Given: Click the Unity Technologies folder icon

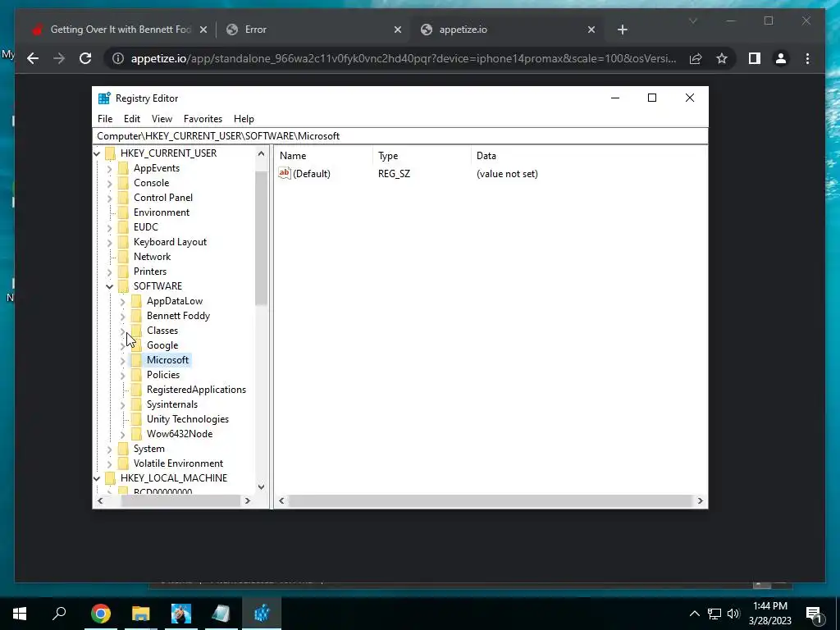Looking at the screenshot, I should coord(137,419).
